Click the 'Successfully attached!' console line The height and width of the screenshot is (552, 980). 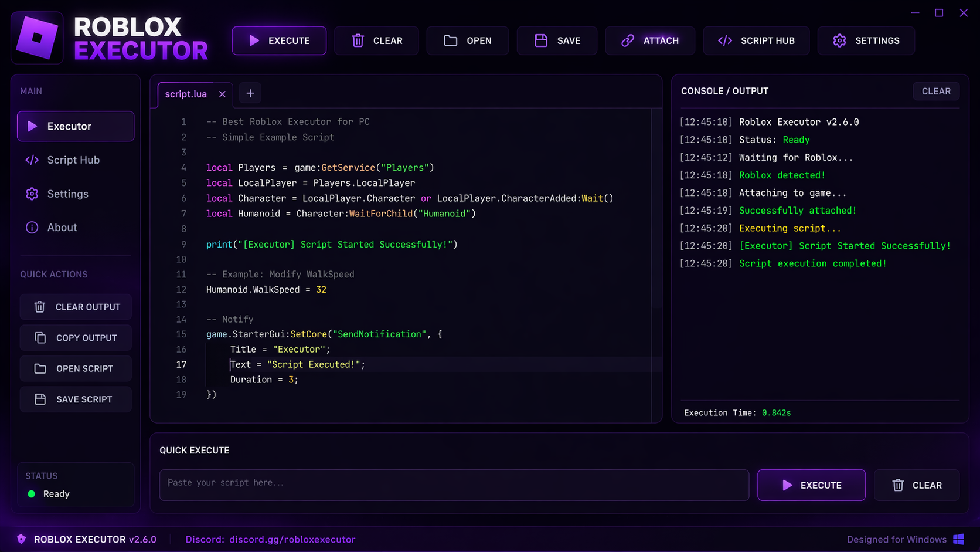click(x=798, y=211)
